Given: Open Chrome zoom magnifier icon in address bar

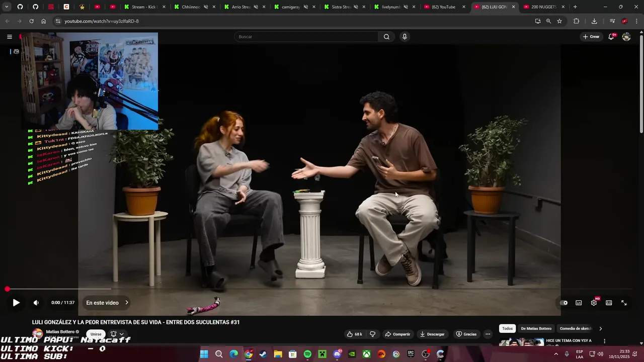Looking at the screenshot, I should (x=548, y=21).
